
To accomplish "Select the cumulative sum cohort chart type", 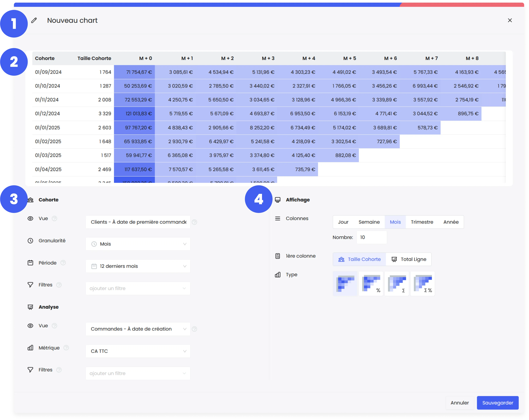I will click(397, 284).
